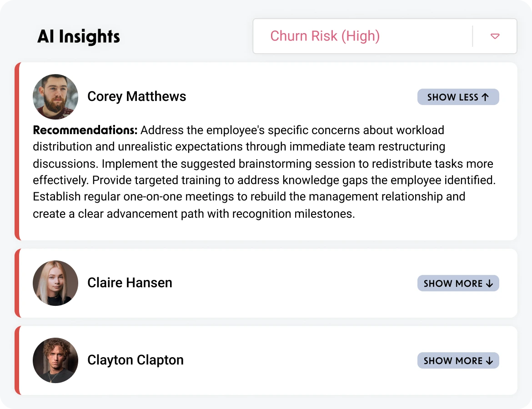Click the AI Insights heading
Image resolution: width=532 pixels, height=409 pixels.
click(x=78, y=37)
